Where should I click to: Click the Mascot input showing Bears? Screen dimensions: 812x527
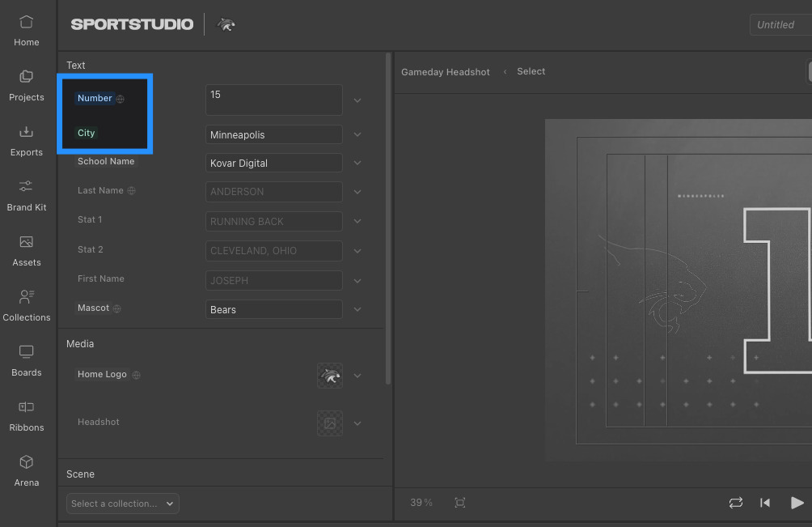click(274, 309)
